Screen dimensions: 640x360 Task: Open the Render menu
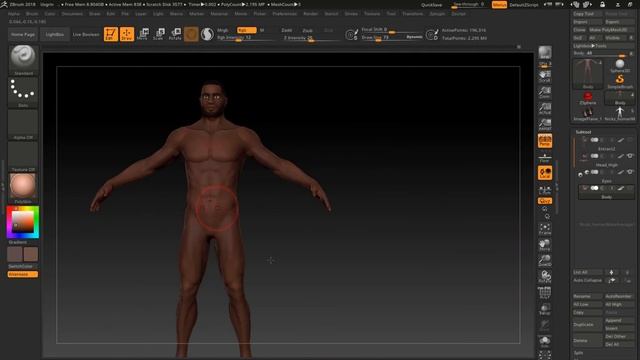click(x=311, y=13)
